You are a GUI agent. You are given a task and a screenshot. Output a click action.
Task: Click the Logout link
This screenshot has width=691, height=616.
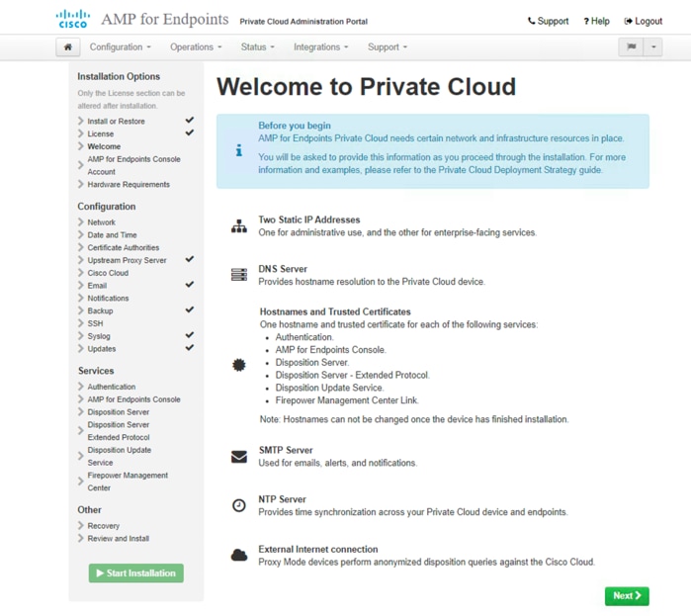(x=643, y=21)
